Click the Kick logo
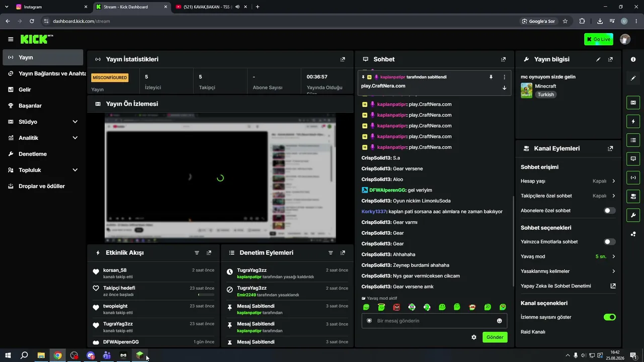 pos(36,39)
